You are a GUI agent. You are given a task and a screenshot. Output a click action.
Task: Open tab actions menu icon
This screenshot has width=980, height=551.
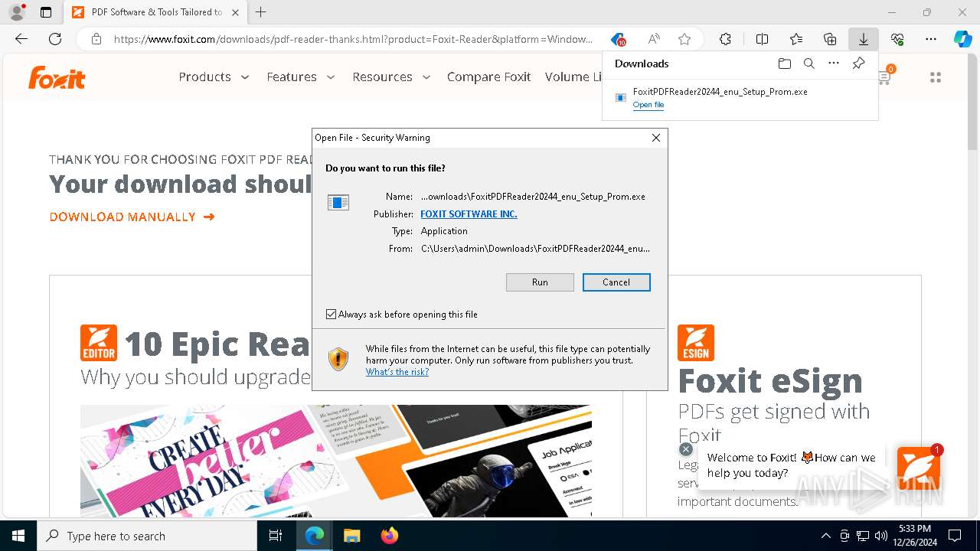pyautogui.click(x=46, y=12)
